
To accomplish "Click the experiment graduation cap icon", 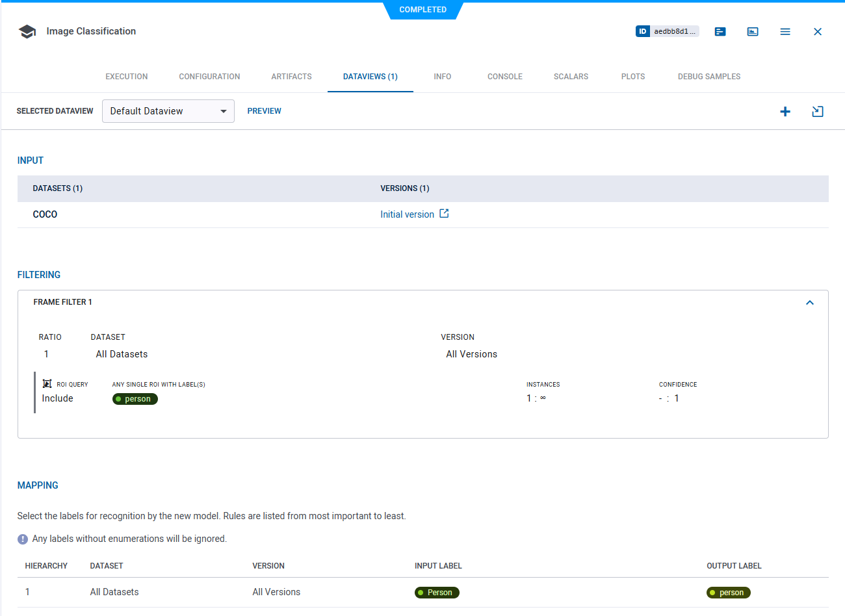I will tap(27, 32).
